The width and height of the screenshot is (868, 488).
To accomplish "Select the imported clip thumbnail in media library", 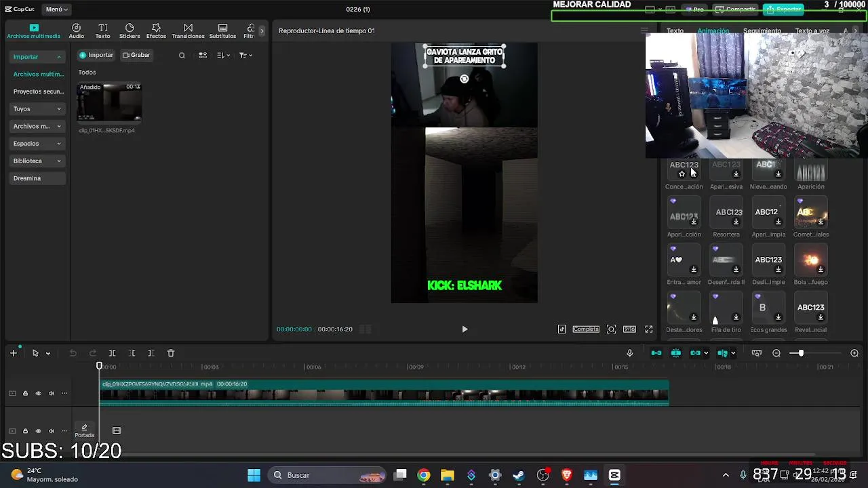I will [x=110, y=103].
